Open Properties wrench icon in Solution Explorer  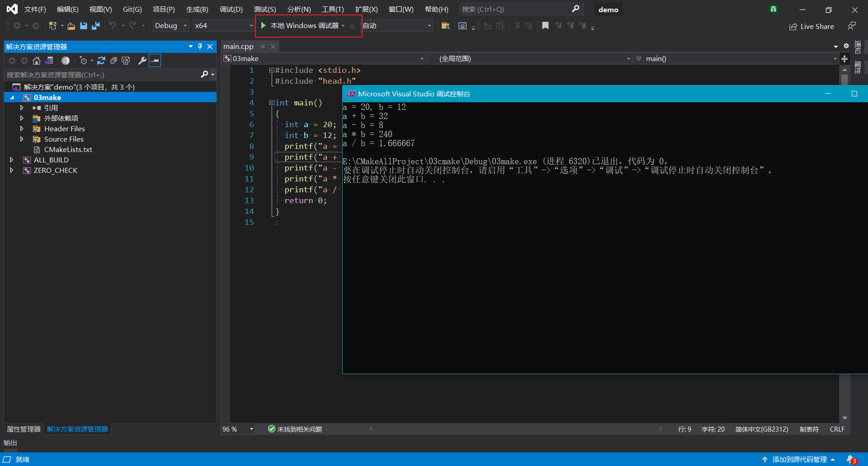[x=142, y=61]
